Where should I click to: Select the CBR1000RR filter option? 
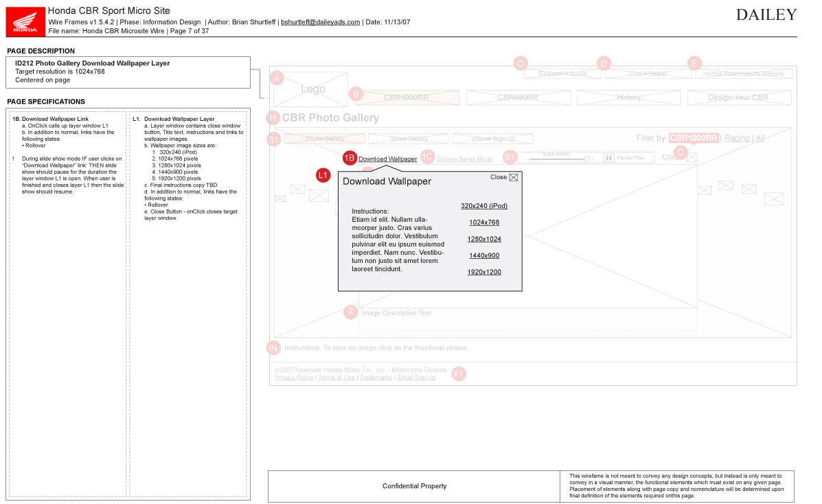(694, 138)
